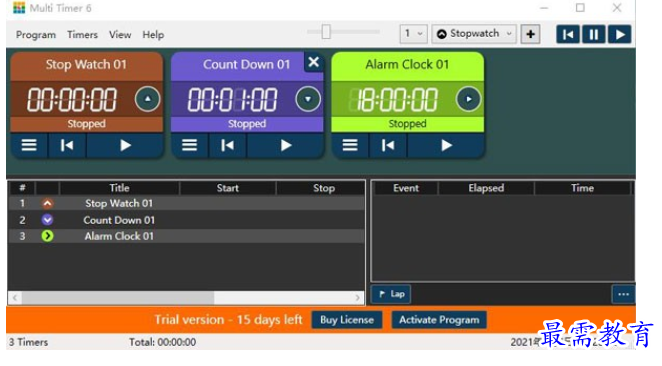Click the plus button to add timer
The height and width of the screenshot is (366, 662).
coord(530,34)
